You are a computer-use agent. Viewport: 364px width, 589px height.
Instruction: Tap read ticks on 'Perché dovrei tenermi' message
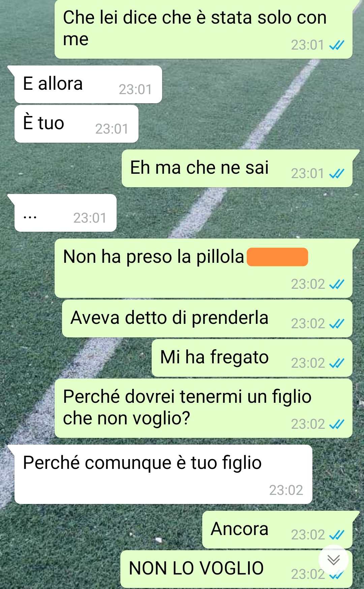coord(337,424)
